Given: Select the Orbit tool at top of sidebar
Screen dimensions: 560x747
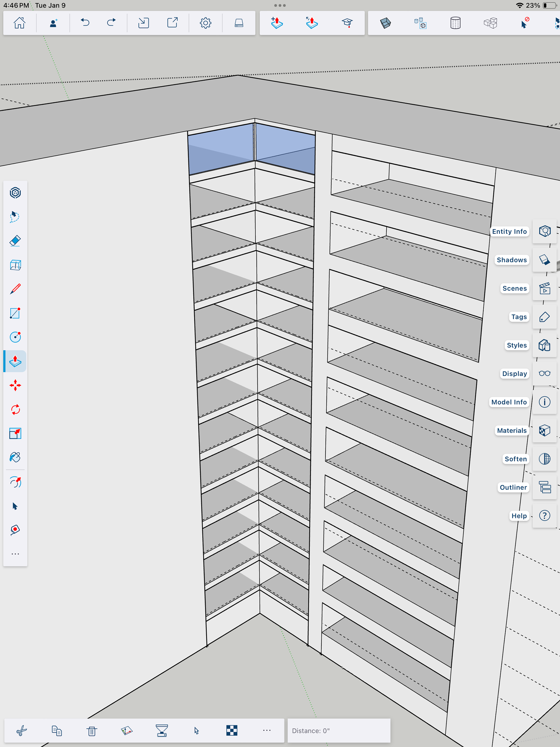Looking at the screenshot, I should point(15,193).
